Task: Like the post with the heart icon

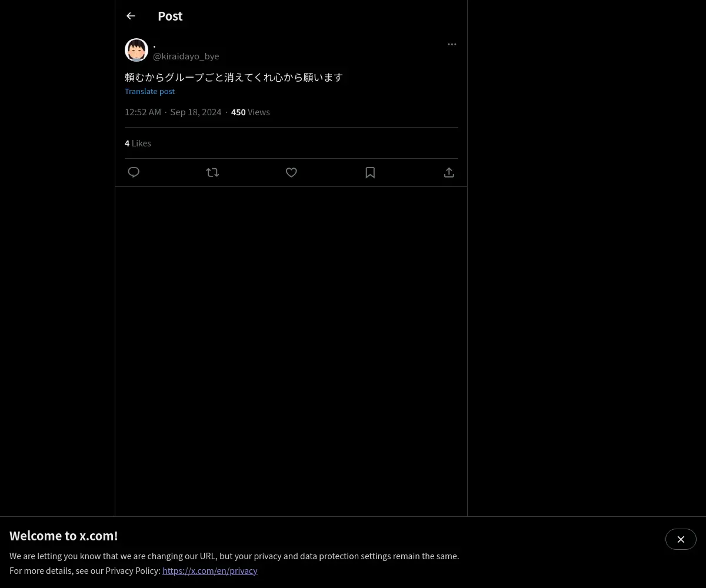Action: 291,172
